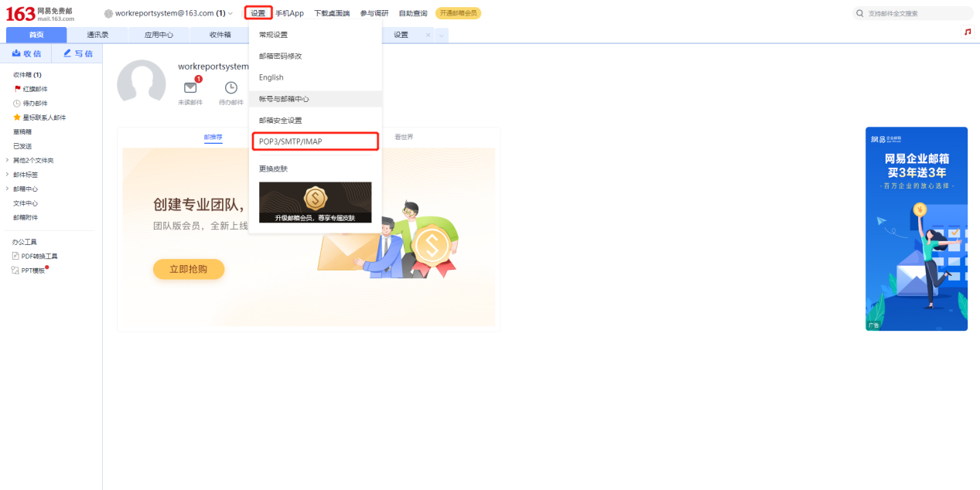Image resolution: width=980 pixels, height=490 pixels.
Task: Select POP3/SMTP/IMAP from the menu
Action: click(315, 141)
